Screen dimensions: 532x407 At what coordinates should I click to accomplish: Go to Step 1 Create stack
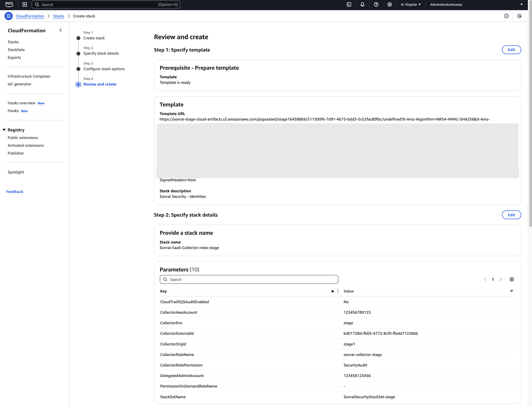(94, 38)
